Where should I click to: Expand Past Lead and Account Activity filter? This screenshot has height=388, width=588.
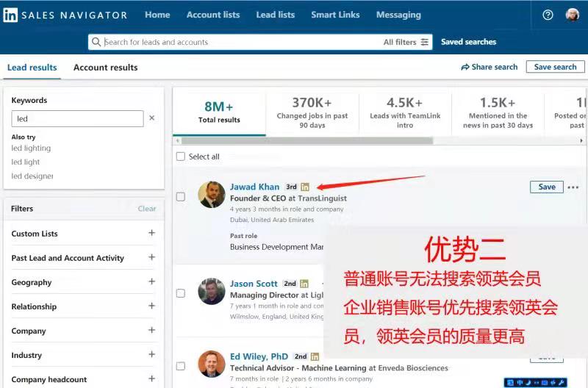[x=151, y=257]
